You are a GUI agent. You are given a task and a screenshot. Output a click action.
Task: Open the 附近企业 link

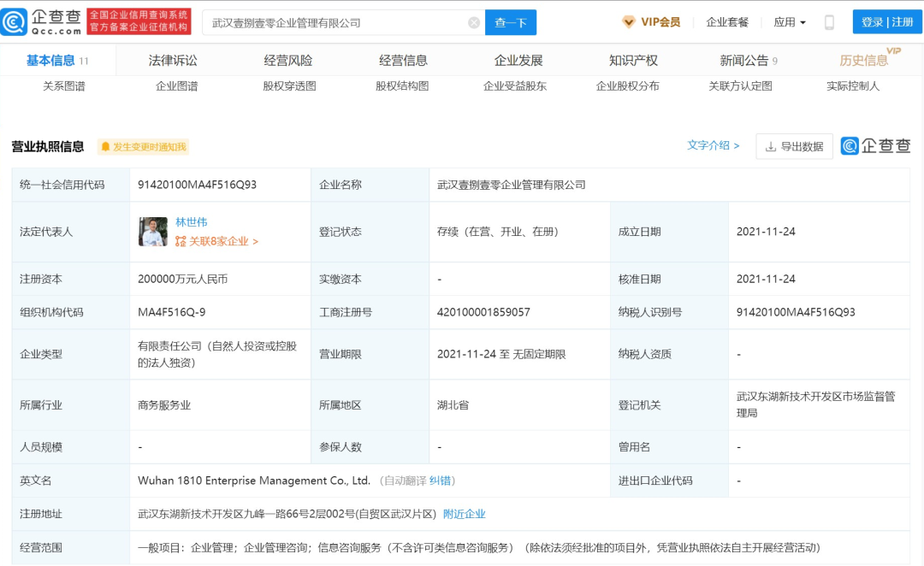click(464, 514)
